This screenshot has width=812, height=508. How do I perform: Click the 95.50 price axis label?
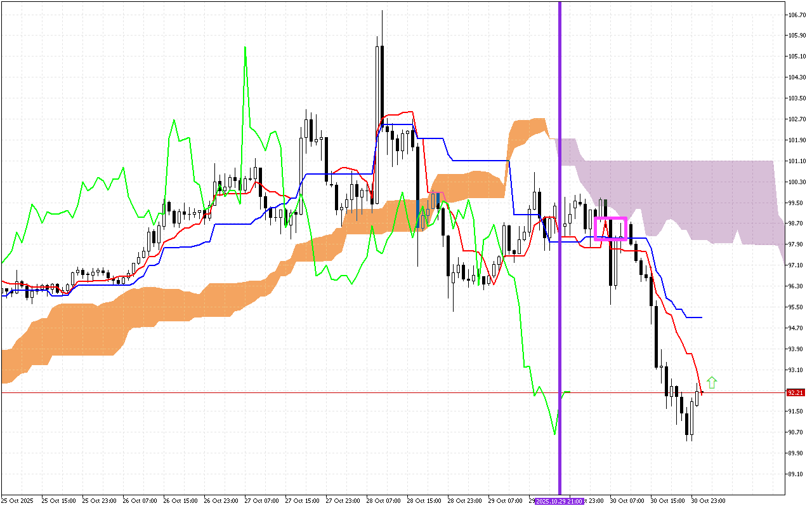tap(796, 307)
